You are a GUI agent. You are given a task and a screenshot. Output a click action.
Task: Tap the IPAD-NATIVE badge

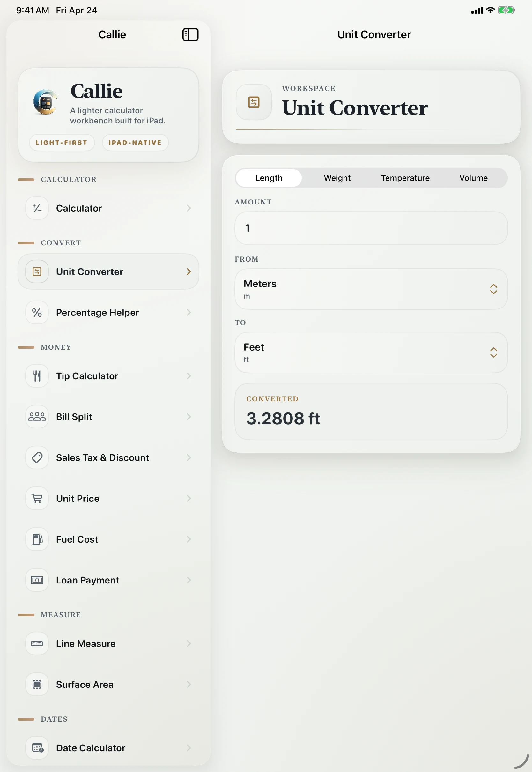(135, 143)
